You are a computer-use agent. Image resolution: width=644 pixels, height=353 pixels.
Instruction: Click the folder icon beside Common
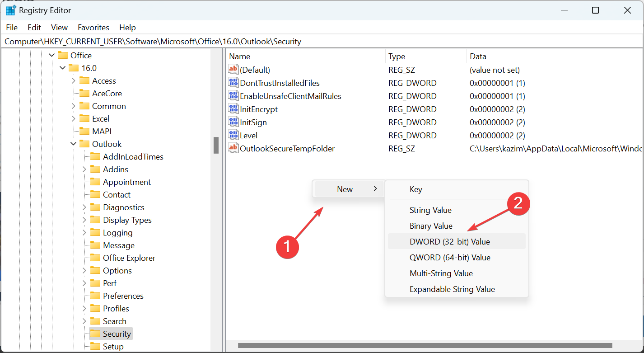point(84,106)
